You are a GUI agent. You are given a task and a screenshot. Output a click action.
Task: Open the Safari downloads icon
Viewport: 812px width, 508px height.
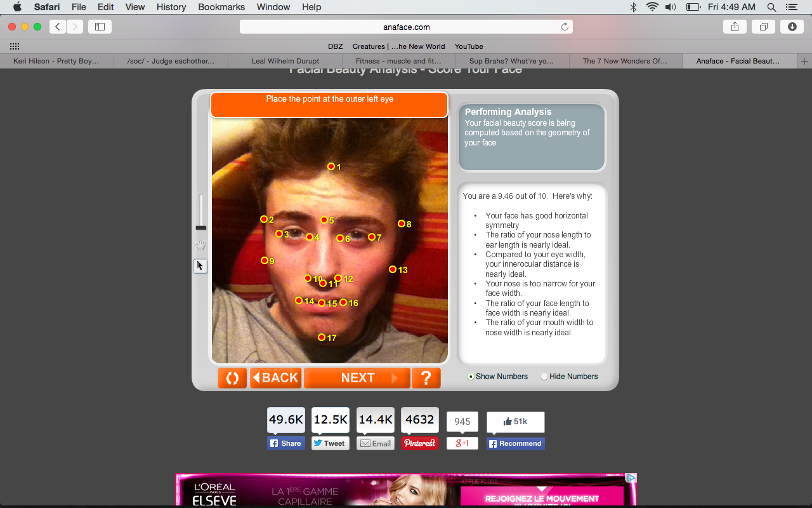(792, 27)
